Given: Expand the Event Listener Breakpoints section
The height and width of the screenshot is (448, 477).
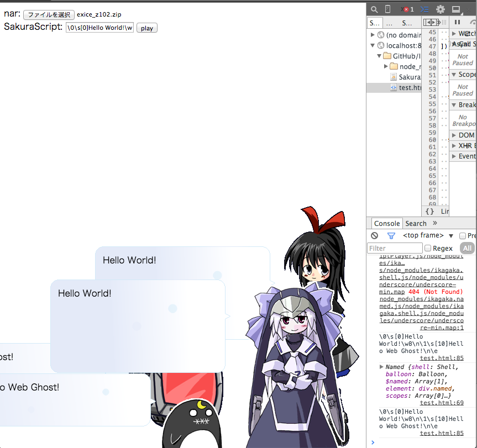Looking at the screenshot, I should coord(454,156).
